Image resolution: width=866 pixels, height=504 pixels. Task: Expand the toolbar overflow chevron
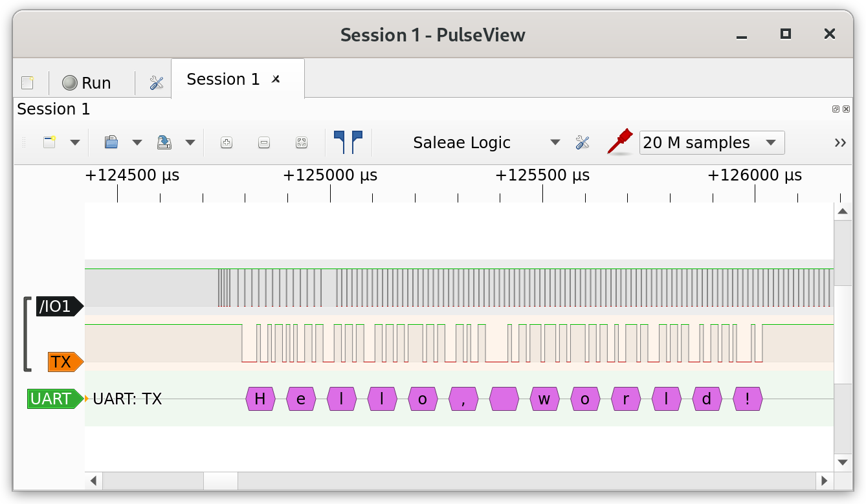click(840, 142)
